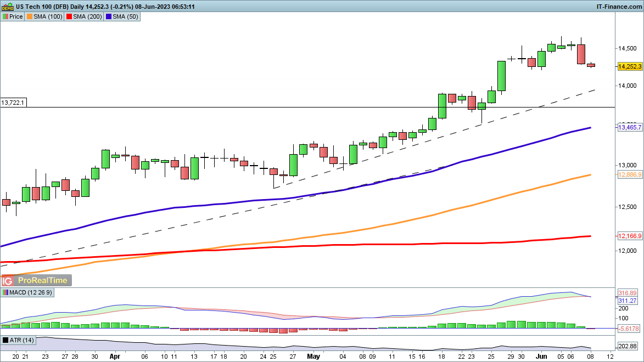Click the SMA 200 value 12,166.9
The height and width of the screenshot is (362, 644).
pos(630,236)
